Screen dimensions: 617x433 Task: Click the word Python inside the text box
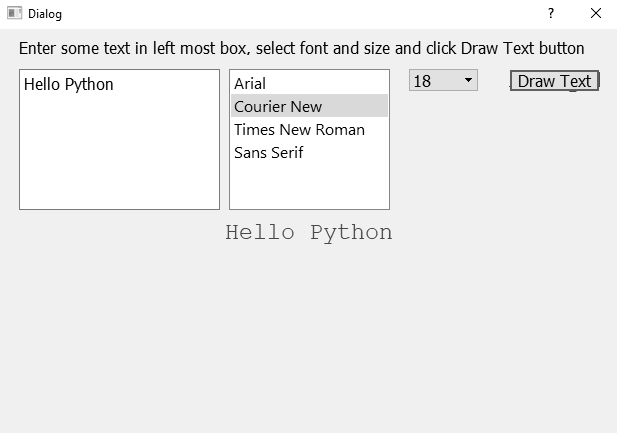pos(89,85)
